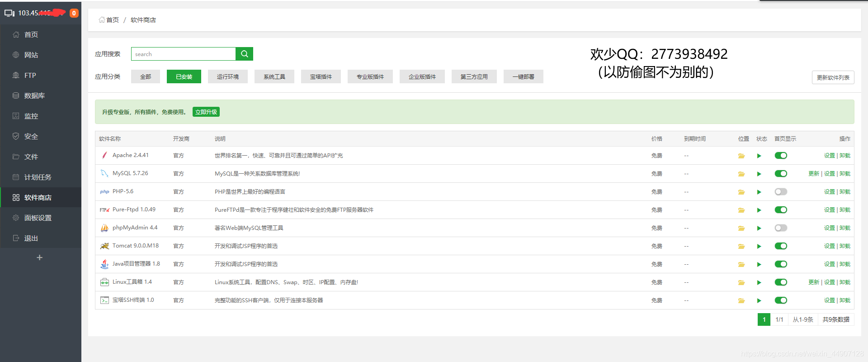Open folder location for Java项目管理器
This screenshot has width=868, height=362.
[x=741, y=264]
